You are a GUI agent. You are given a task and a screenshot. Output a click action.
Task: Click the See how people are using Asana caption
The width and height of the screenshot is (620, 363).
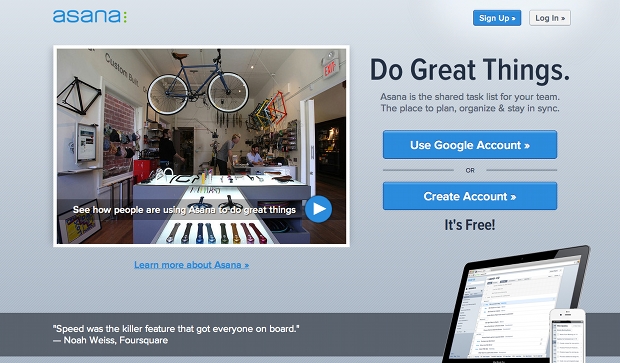click(x=184, y=210)
